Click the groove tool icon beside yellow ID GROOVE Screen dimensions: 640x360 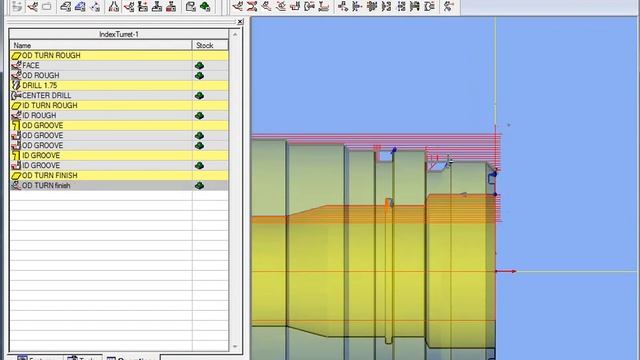coord(16,156)
